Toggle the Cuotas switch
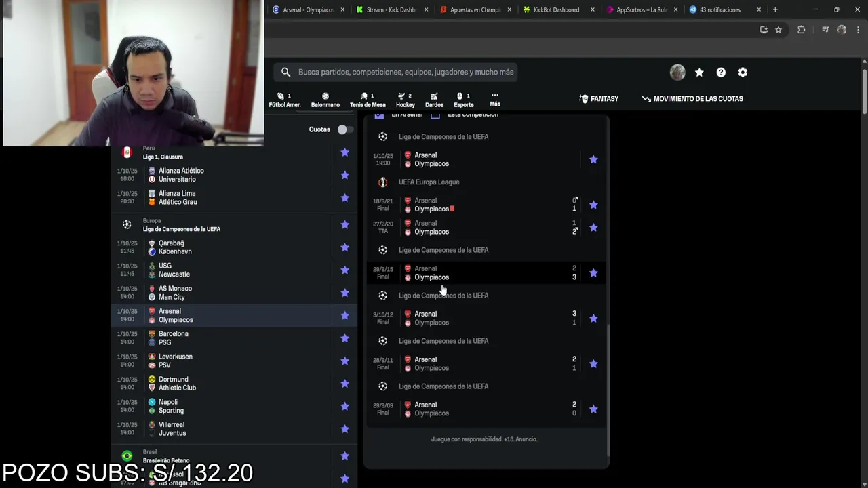The width and height of the screenshot is (868, 488). [345, 129]
